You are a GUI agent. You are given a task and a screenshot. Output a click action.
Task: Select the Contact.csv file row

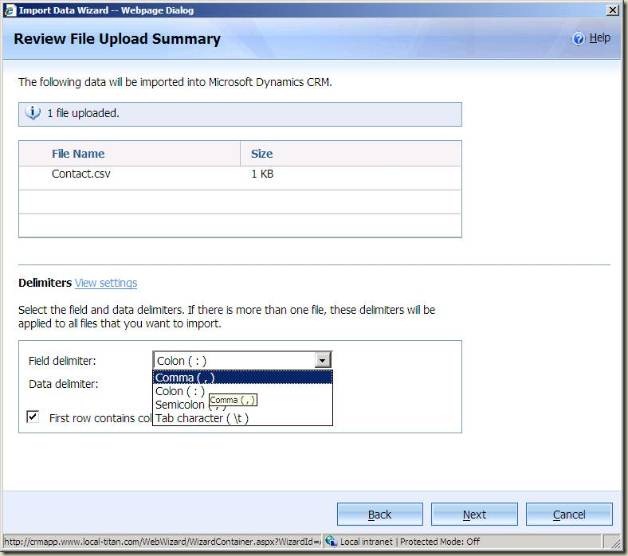(x=80, y=174)
